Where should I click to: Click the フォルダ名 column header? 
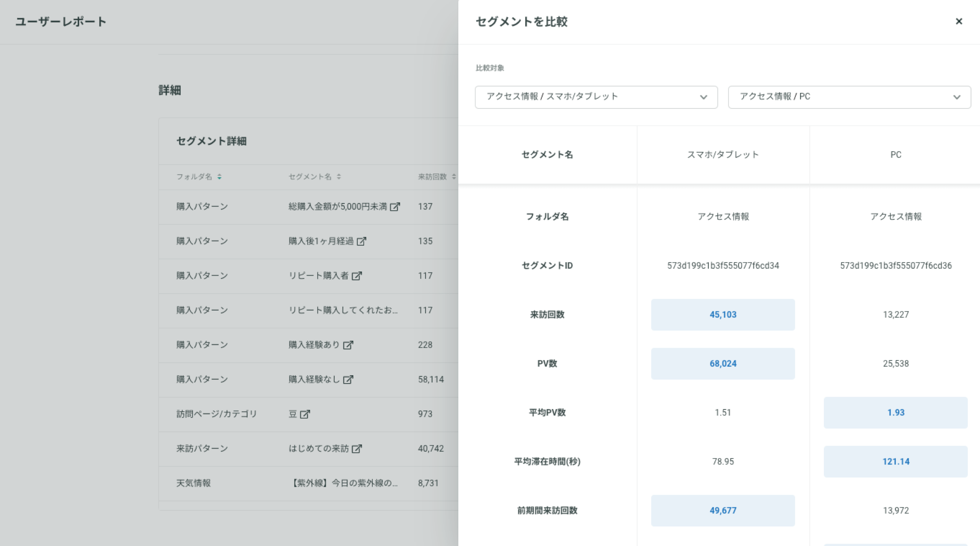(x=194, y=177)
